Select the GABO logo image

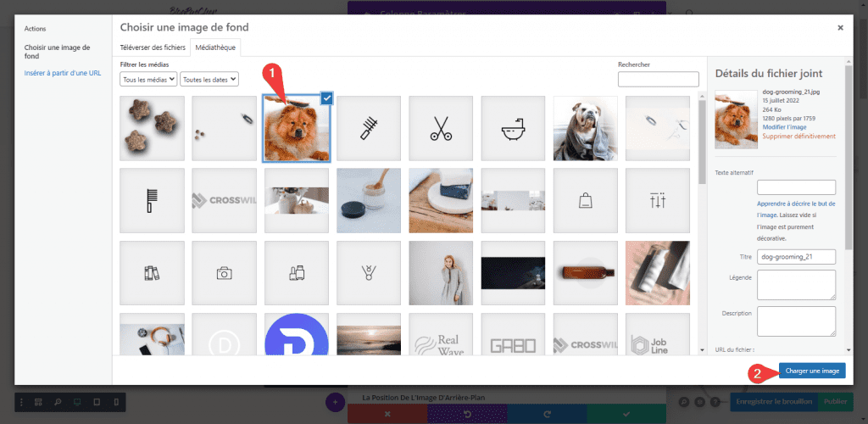click(513, 334)
